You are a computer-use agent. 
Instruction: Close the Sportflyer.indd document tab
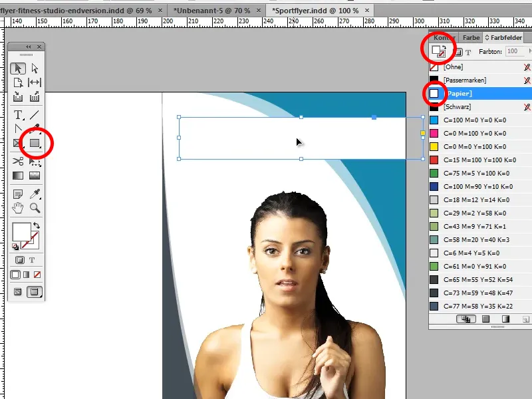[367, 11]
